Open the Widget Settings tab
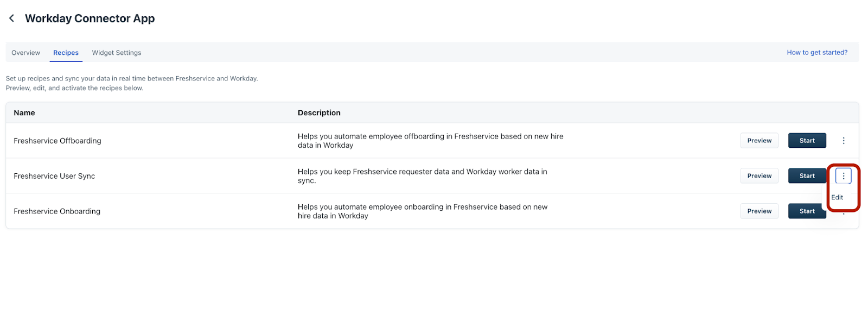 pyautogui.click(x=117, y=53)
